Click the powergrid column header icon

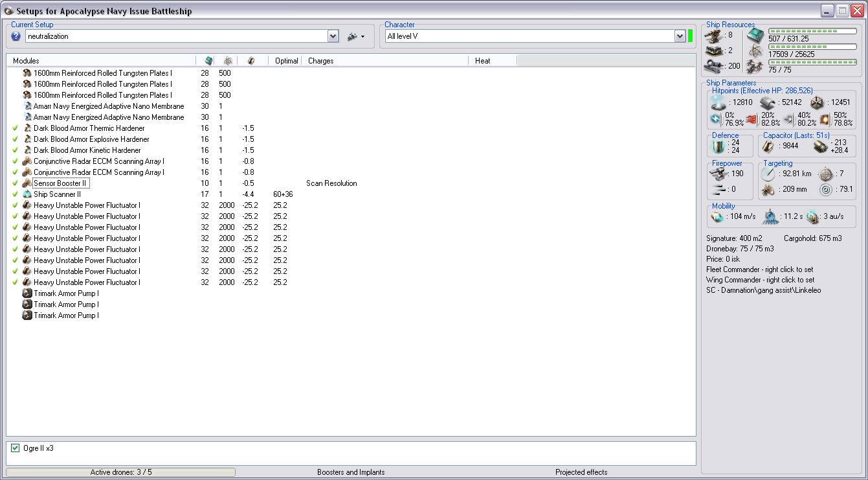coord(228,60)
